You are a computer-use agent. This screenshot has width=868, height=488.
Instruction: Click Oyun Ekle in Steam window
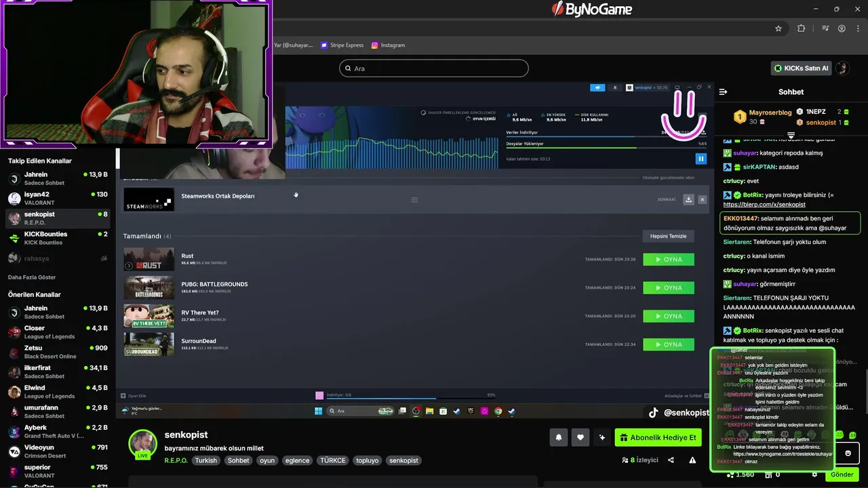134,396
